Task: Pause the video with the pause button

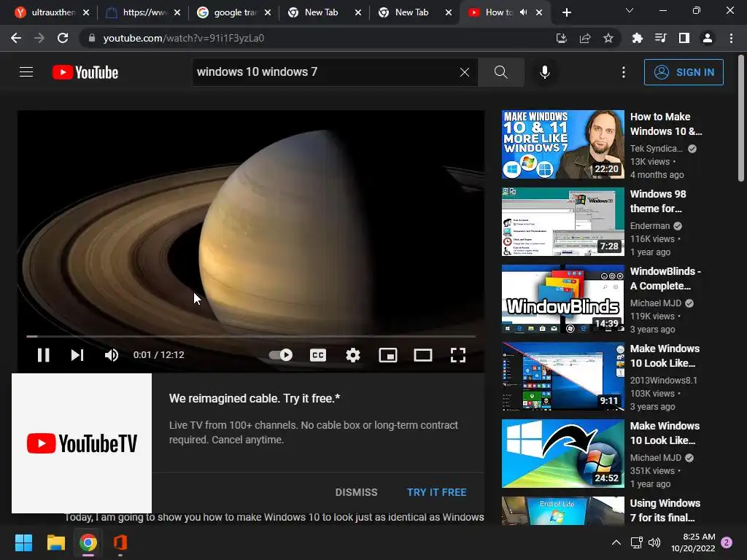Action: (x=43, y=355)
